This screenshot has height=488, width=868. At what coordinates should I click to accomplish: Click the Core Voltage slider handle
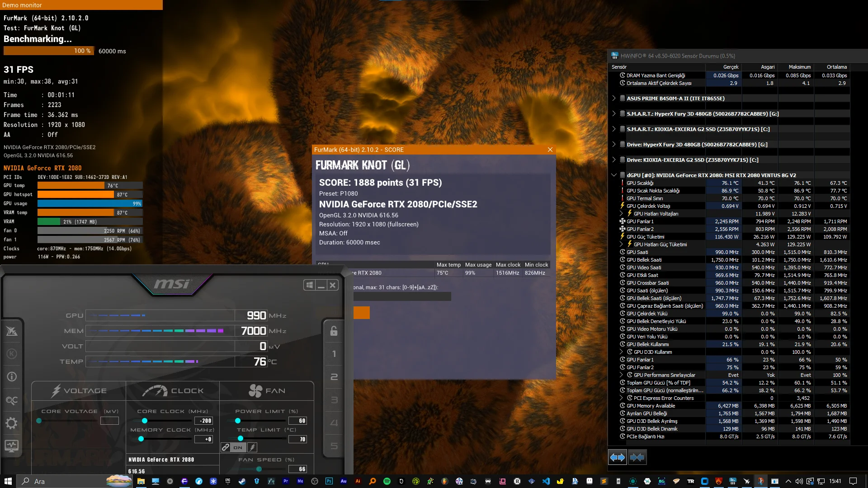coord(39,421)
